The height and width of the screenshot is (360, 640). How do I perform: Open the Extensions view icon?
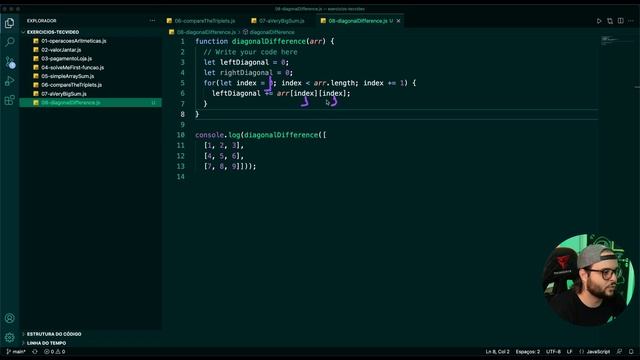coord(10,100)
